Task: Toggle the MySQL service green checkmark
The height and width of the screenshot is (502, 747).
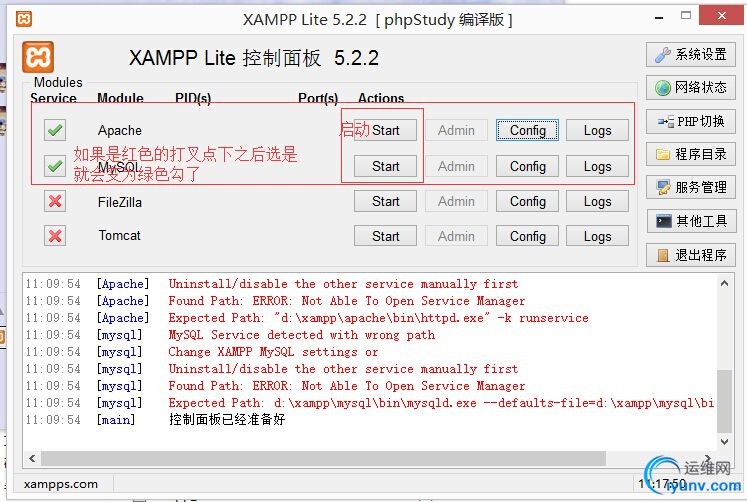Action: [x=55, y=166]
